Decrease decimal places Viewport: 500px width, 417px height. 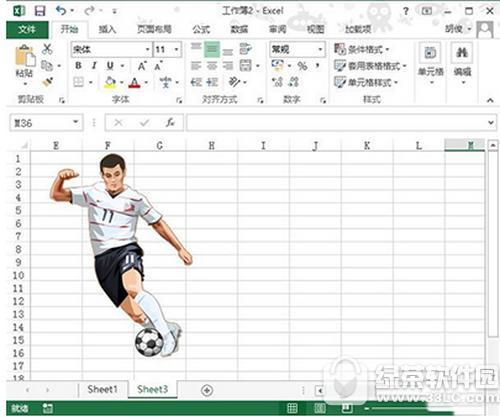[294, 82]
